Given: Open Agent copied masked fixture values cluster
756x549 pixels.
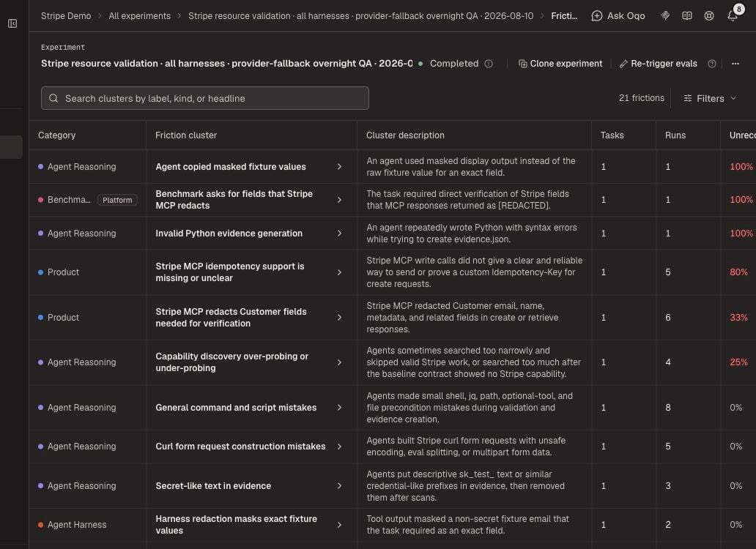Looking at the screenshot, I should click(231, 167).
